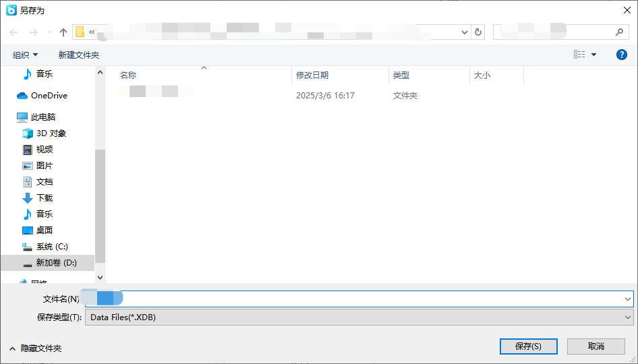This screenshot has width=638, height=364.
Task: Expand the address bar path history dropdown
Action: [x=464, y=32]
